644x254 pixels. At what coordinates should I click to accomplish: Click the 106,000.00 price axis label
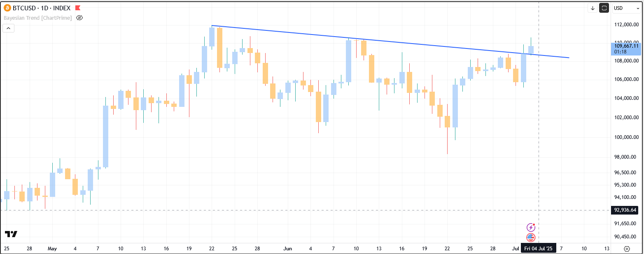[626, 79]
